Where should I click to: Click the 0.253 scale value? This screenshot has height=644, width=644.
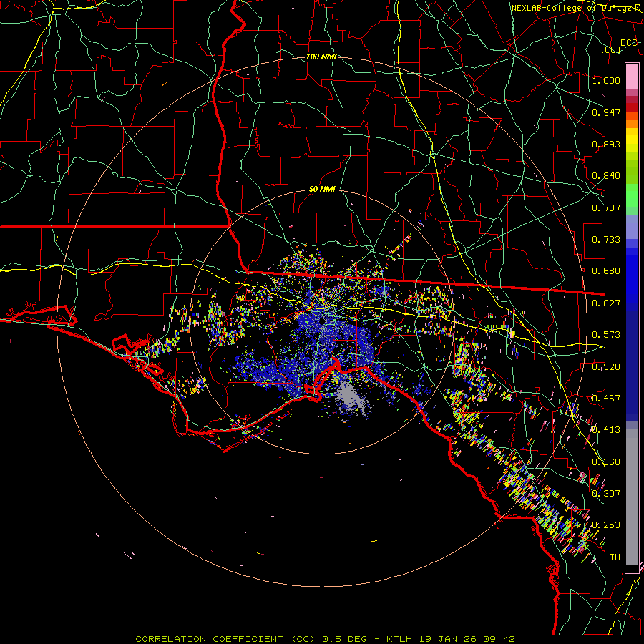(x=606, y=525)
